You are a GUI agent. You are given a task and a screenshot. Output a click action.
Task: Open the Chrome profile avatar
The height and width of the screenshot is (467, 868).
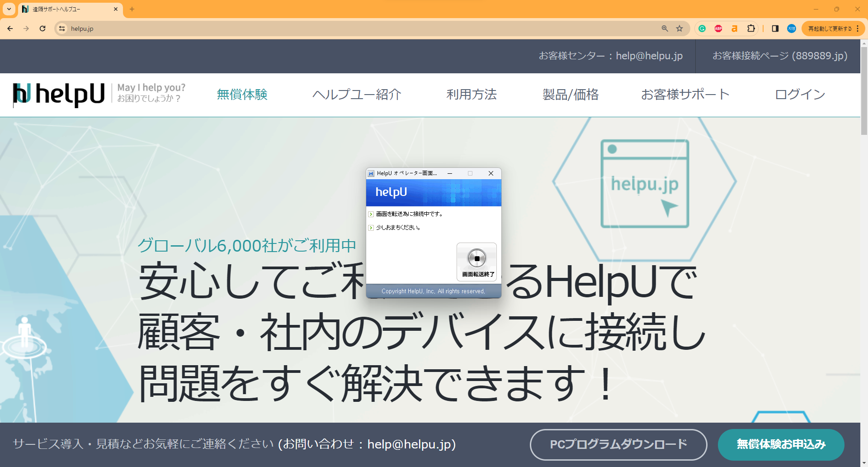[x=791, y=29]
